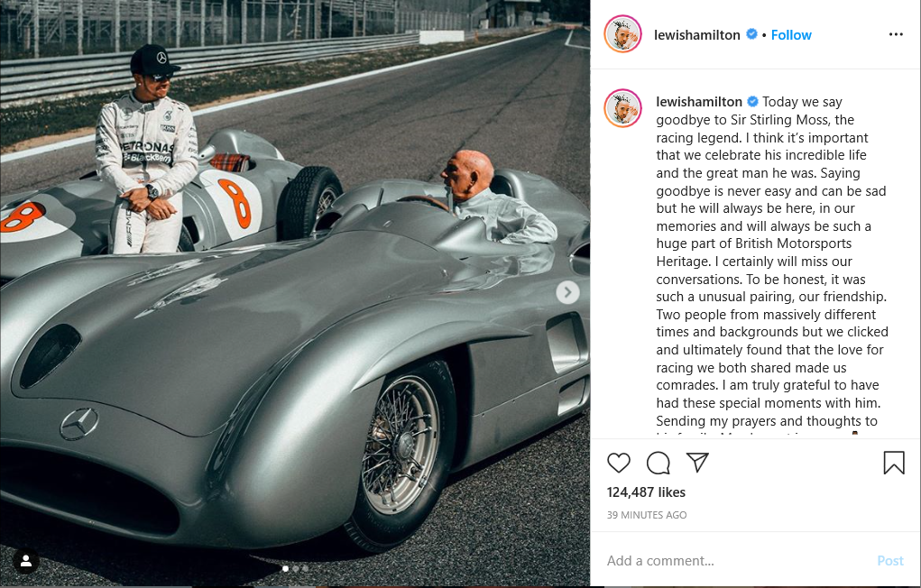Open the 39 minutes ago timestamp
921x588 pixels.
point(647,515)
